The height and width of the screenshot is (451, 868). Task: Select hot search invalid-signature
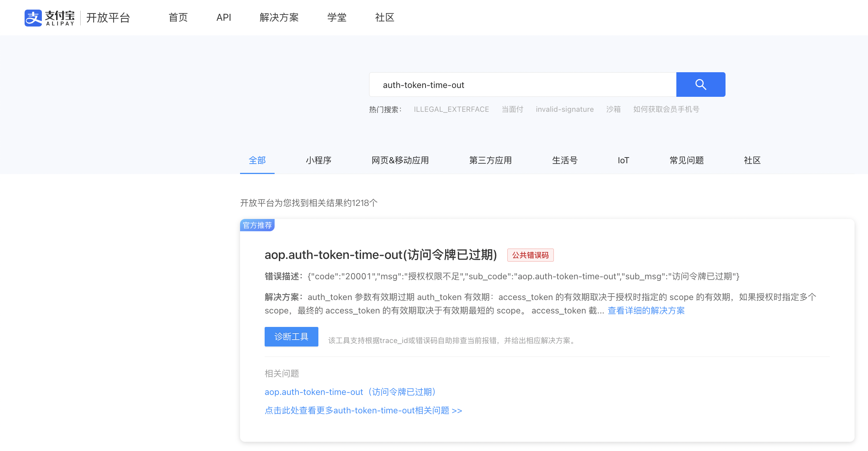tap(565, 109)
